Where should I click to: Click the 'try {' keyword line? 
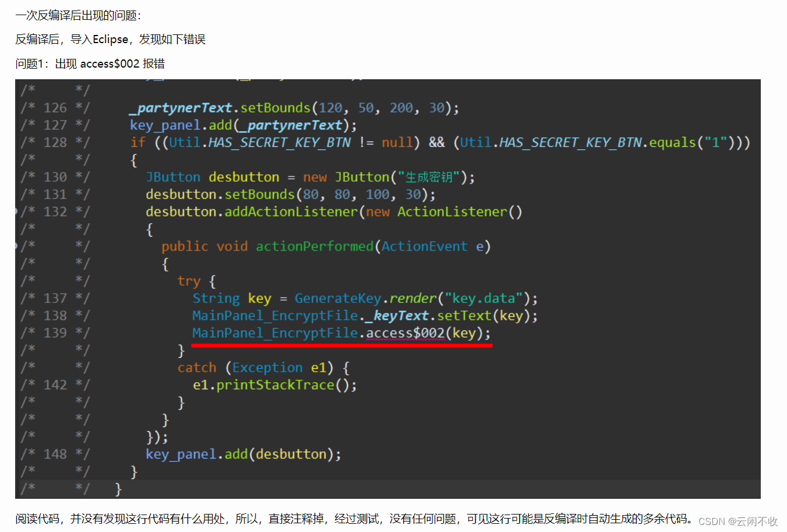[x=196, y=281]
